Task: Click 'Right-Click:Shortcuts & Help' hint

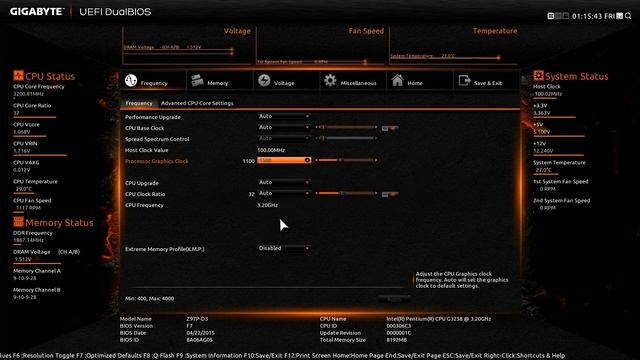Action: pos(524,356)
